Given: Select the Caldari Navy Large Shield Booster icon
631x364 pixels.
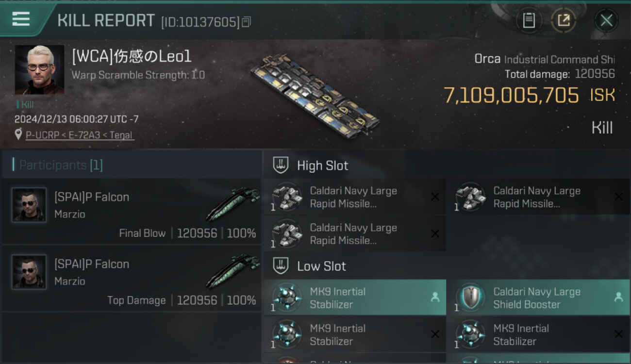Looking at the screenshot, I should click(470, 298).
